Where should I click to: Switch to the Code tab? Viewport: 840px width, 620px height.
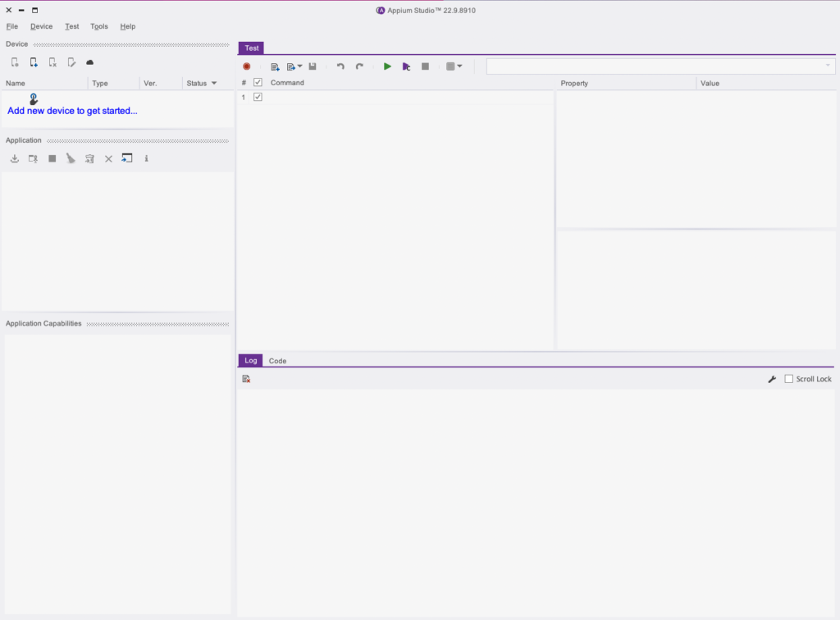(x=277, y=361)
